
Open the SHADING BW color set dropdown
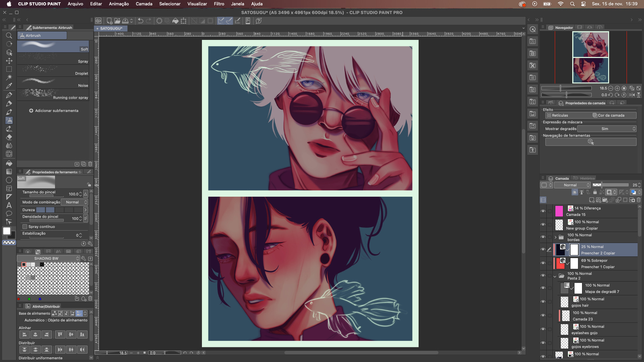(x=48, y=258)
